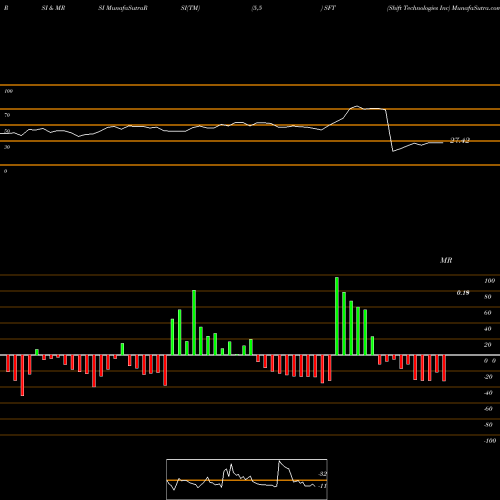Click the '-100' label on MR axis
Viewport: 500px width, 500px height.
(x=490, y=441)
